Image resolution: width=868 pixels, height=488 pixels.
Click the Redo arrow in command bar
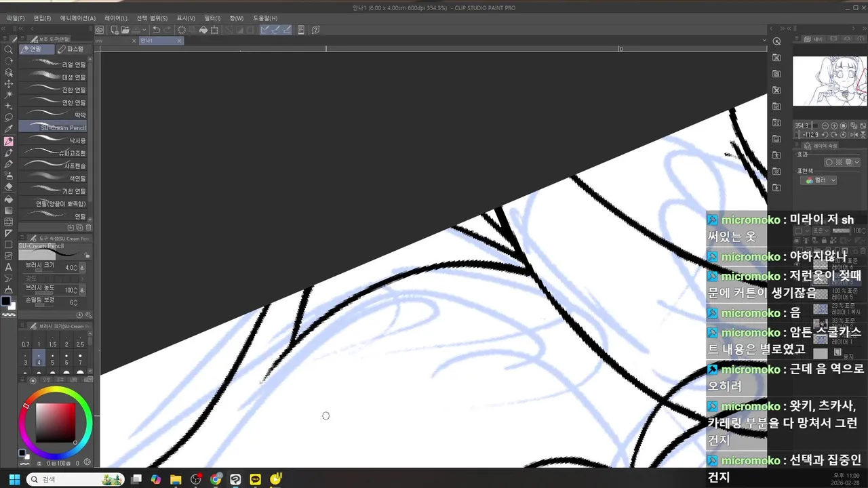coord(167,30)
